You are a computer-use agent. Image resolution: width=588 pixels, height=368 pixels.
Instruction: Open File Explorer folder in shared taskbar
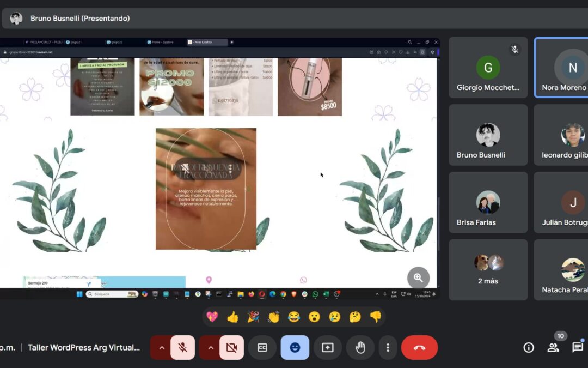click(x=241, y=294)
